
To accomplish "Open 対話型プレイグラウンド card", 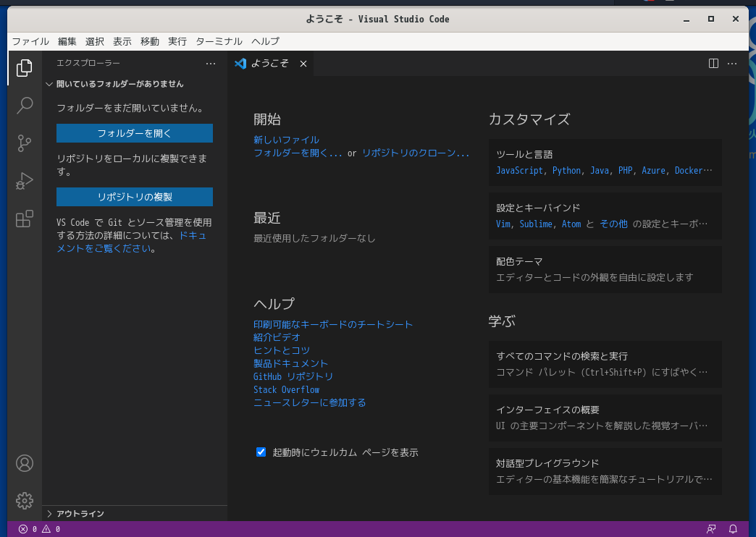I will 605,471.
